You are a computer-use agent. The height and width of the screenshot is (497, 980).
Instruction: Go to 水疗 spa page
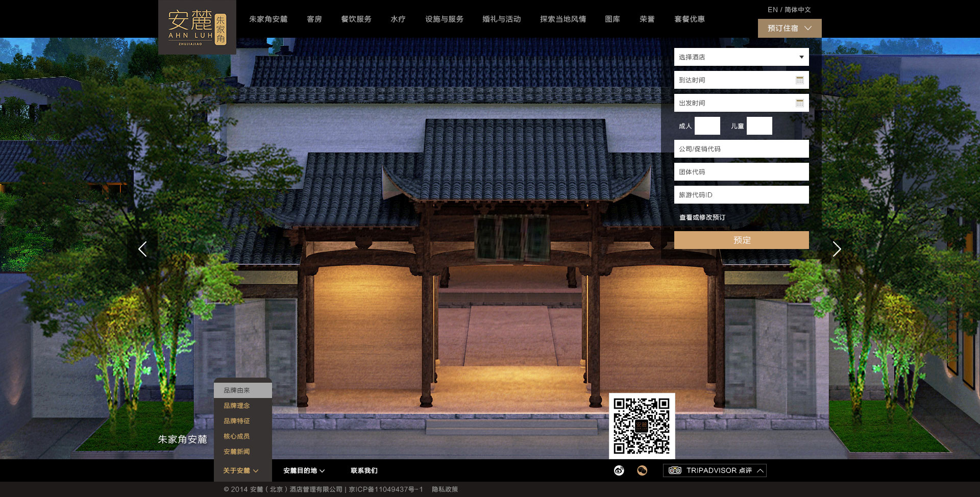[x=398, y=19]
